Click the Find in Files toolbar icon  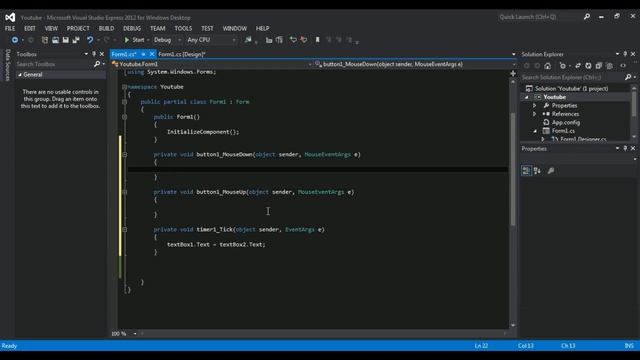[248, 40]
